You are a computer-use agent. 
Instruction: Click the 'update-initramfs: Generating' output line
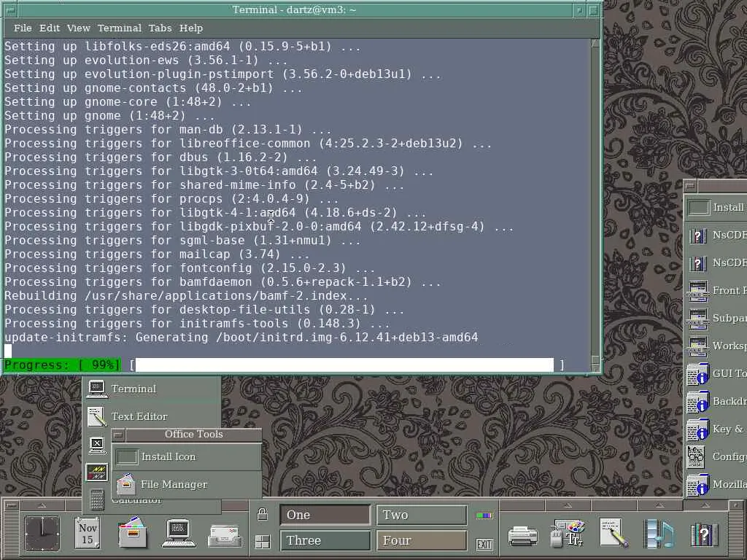pos(241,338)
